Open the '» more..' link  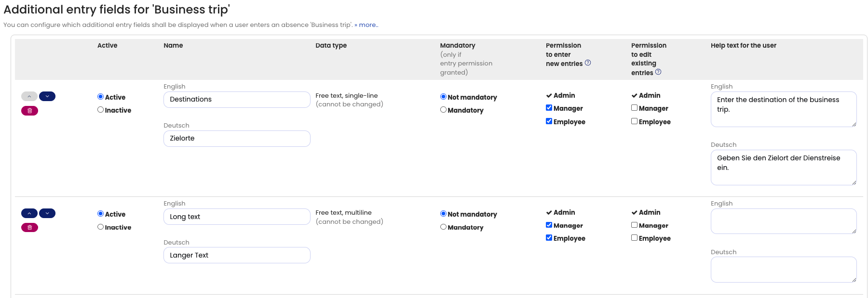[366, 25]
